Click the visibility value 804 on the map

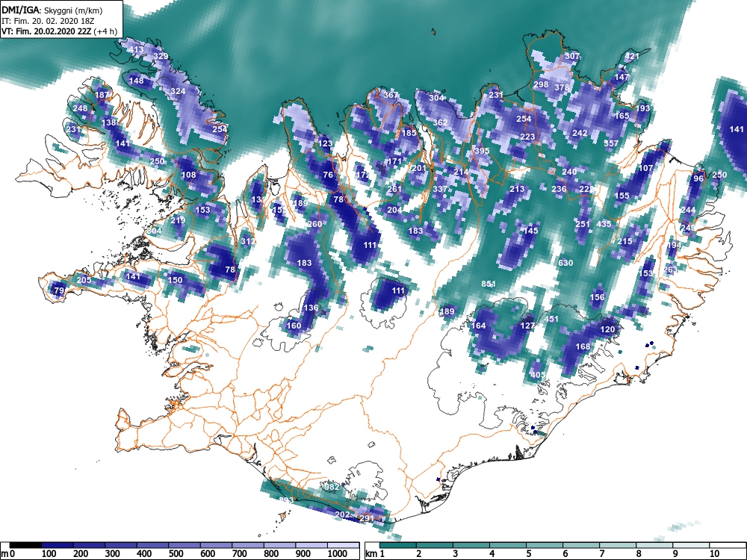coord(155,231)
